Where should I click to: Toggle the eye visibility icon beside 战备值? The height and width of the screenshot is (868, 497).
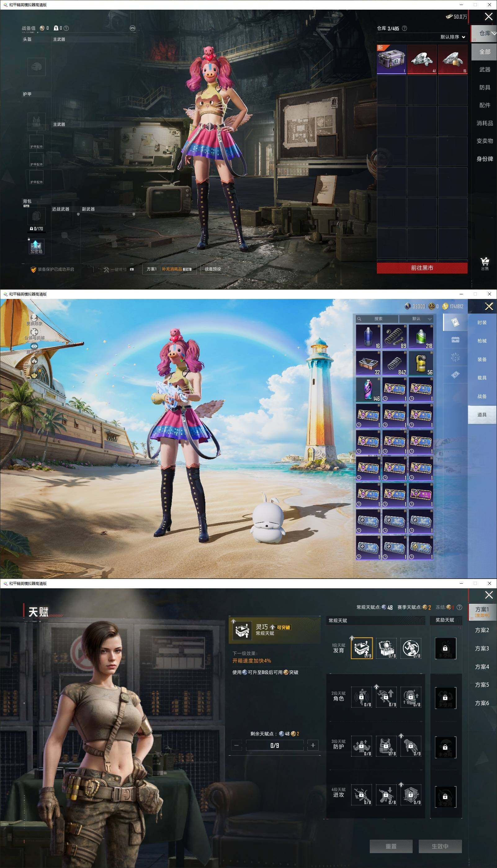tap(133, 28)
